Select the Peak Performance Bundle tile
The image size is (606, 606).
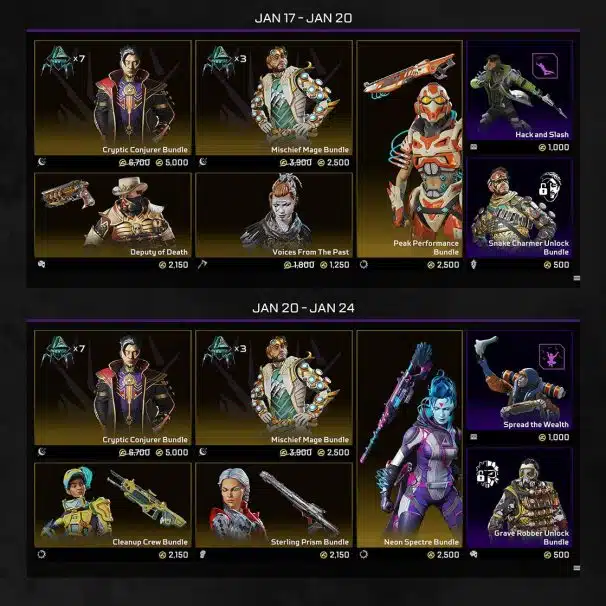coord(410,149)
